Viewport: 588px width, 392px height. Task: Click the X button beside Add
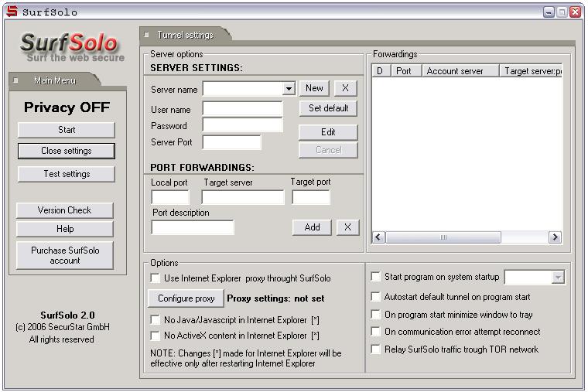[x=347, y=227]
